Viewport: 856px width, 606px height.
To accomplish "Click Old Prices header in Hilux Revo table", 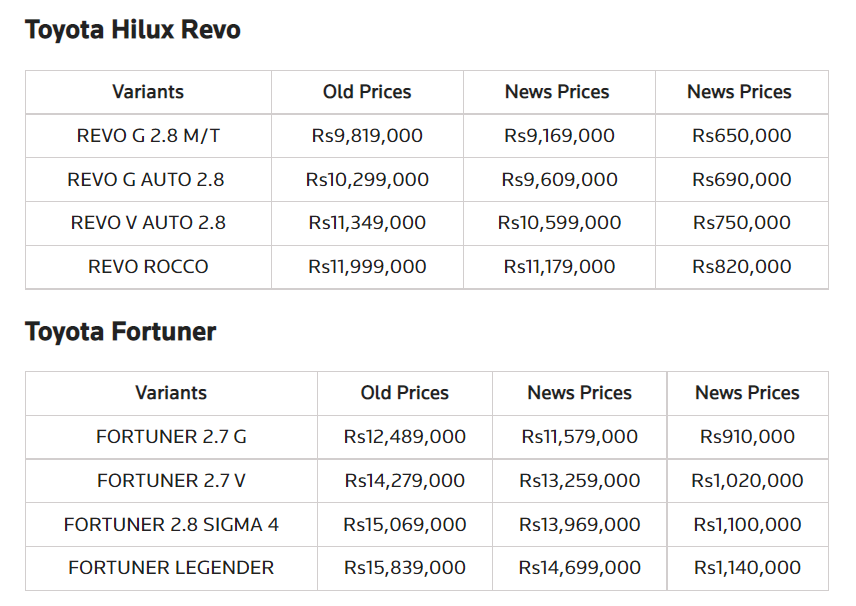I will [x=367, y=92].
